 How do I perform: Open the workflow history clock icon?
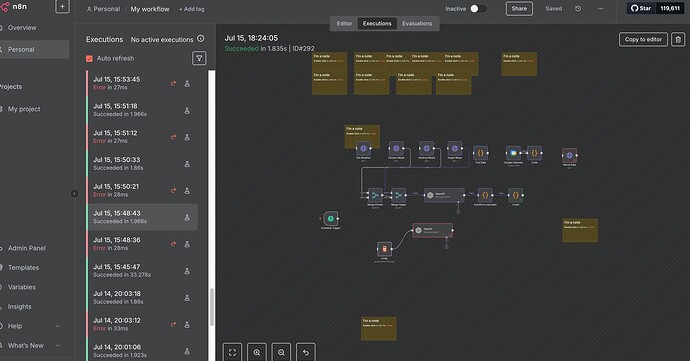click(578, 9)
